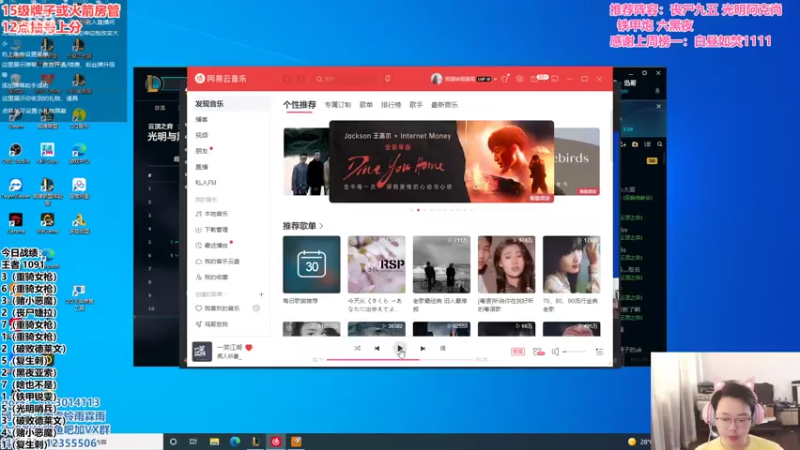Open the 粤语 Cantonese playlist cover
This screenshot has width=800, height=450.
coord(507,264)
